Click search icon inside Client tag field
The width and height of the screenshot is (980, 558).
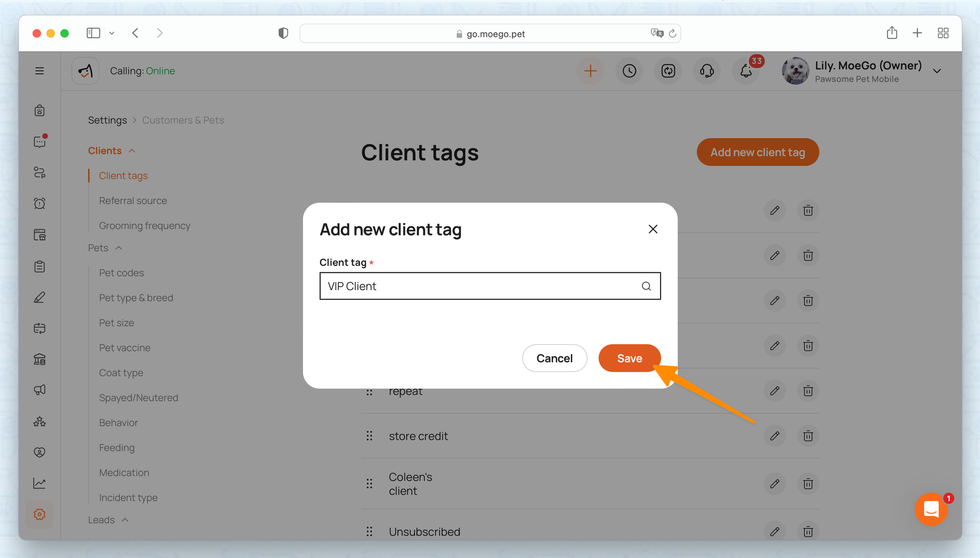coord(646,286)
